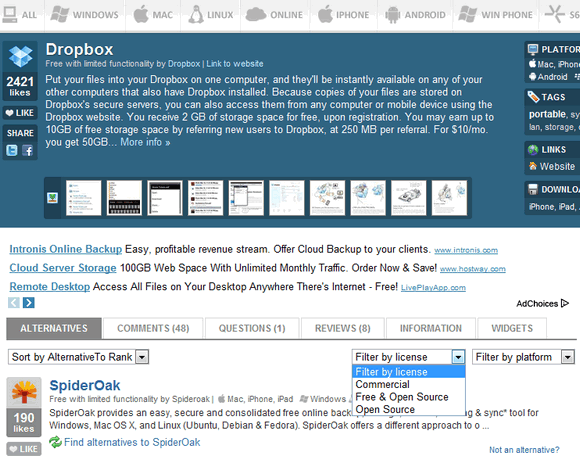This screenshot has width=580, height=460.
Task: Select the Linux penguin platform icon
Action: click(x=196, y=15)
